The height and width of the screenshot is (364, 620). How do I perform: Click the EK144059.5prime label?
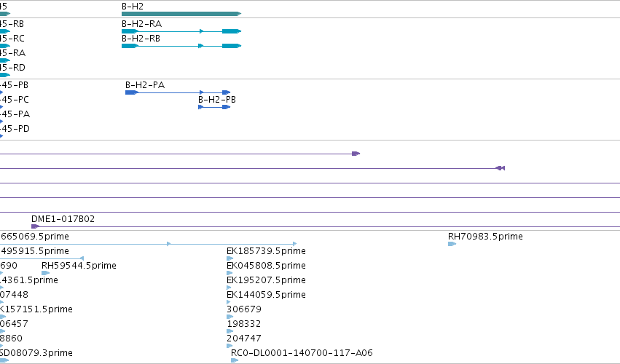pyautogui.click(x=266, y=295)
